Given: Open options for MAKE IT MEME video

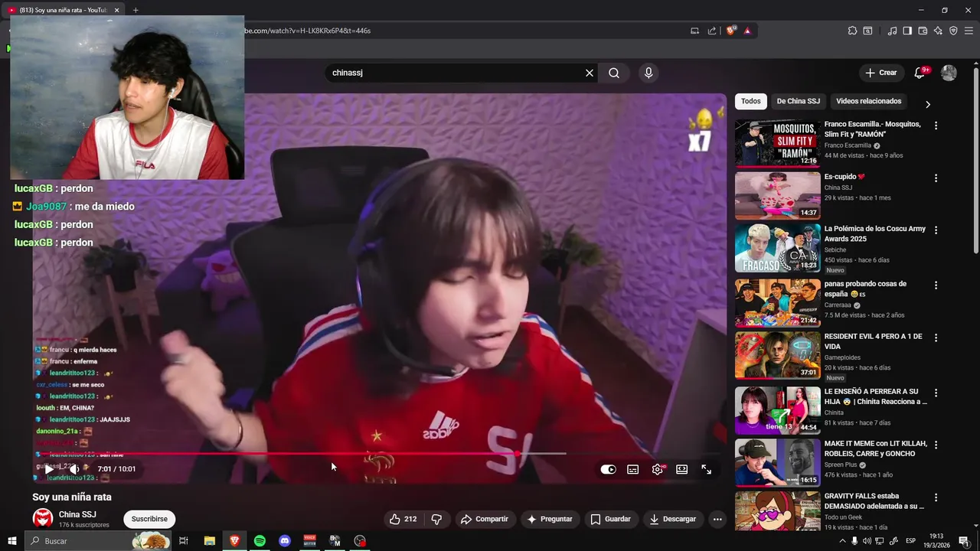Looking at the screenshot, I should pyautogui.click(x=936, y=445).
